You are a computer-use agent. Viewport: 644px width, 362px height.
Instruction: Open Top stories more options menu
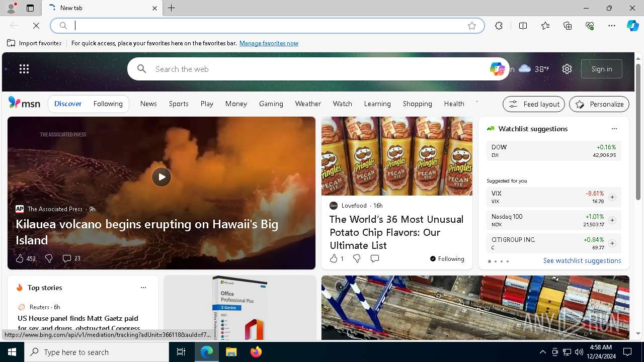[143, 288]
